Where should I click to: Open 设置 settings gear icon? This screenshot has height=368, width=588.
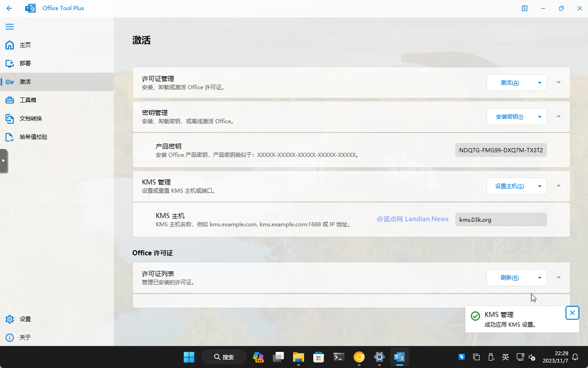pyautogui.click(x=10, y=319)
